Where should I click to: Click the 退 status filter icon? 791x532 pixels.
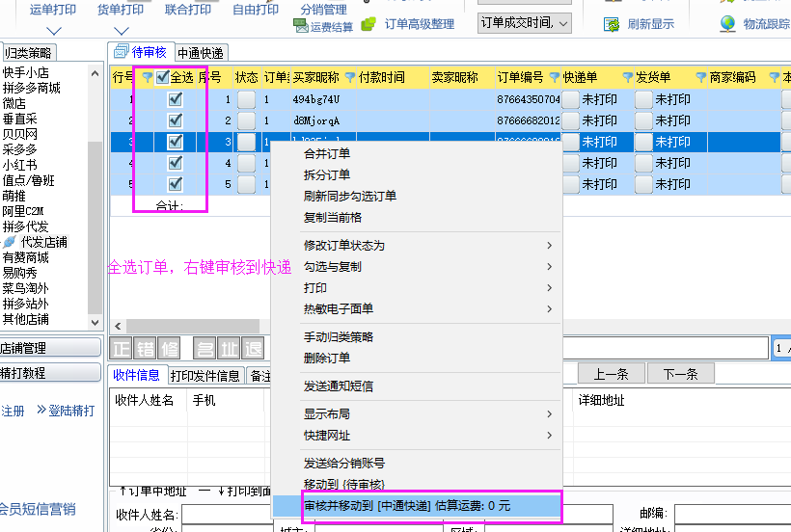tap(253, 348)
